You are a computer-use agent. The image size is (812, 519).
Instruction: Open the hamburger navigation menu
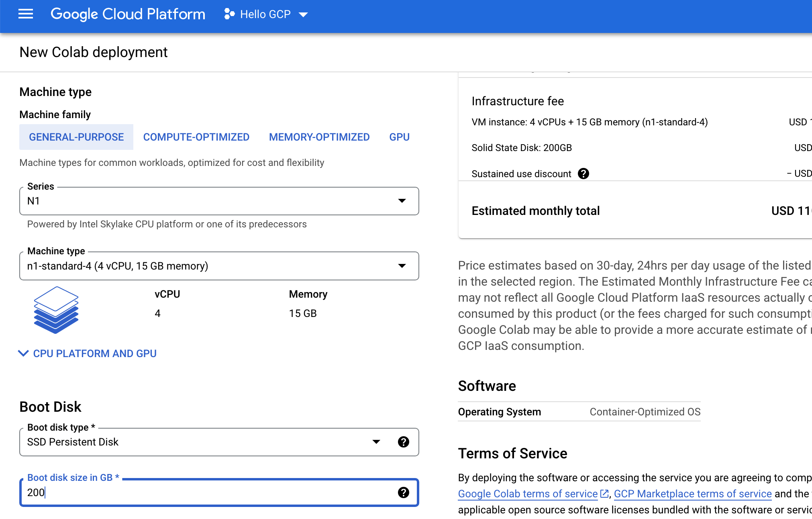pyautogui.click(x=26, y=14)
